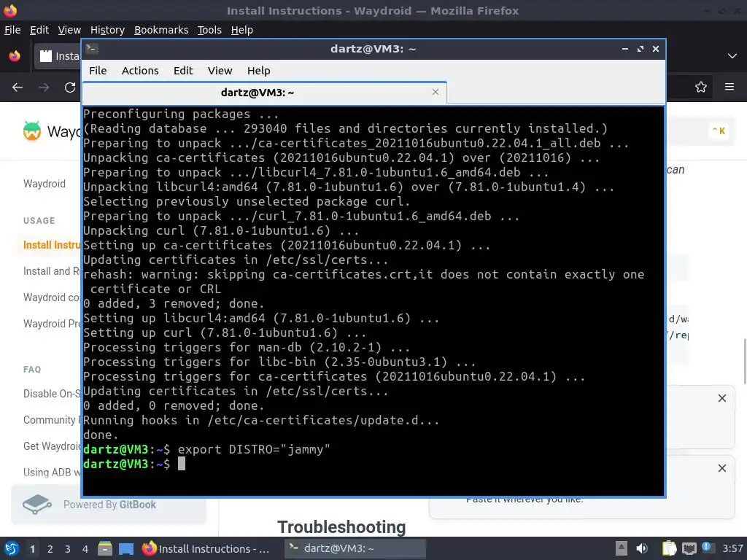
Task: Open the file manager taskbar icon
Action: (105, 548)
